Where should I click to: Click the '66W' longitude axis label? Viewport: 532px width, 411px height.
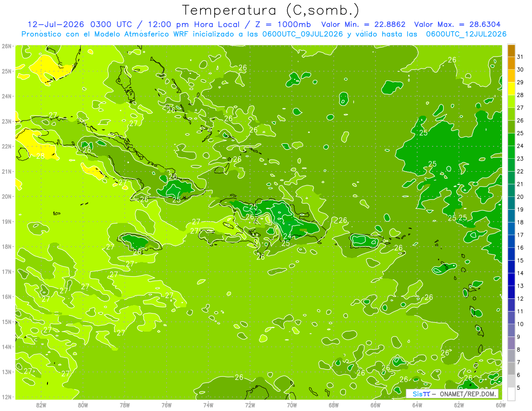tap(376, 405)
